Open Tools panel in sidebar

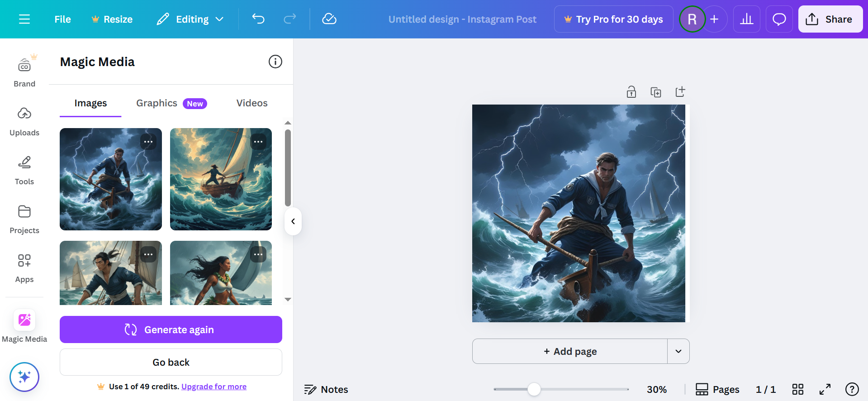point(24,170)
